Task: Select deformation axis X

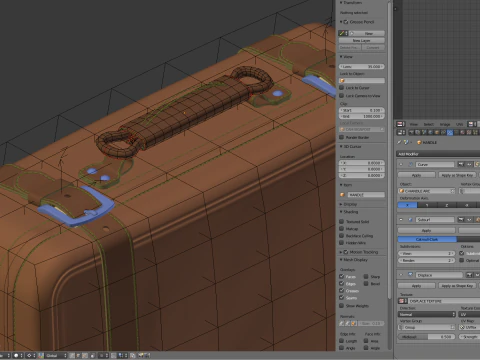Action: point(407,205)
